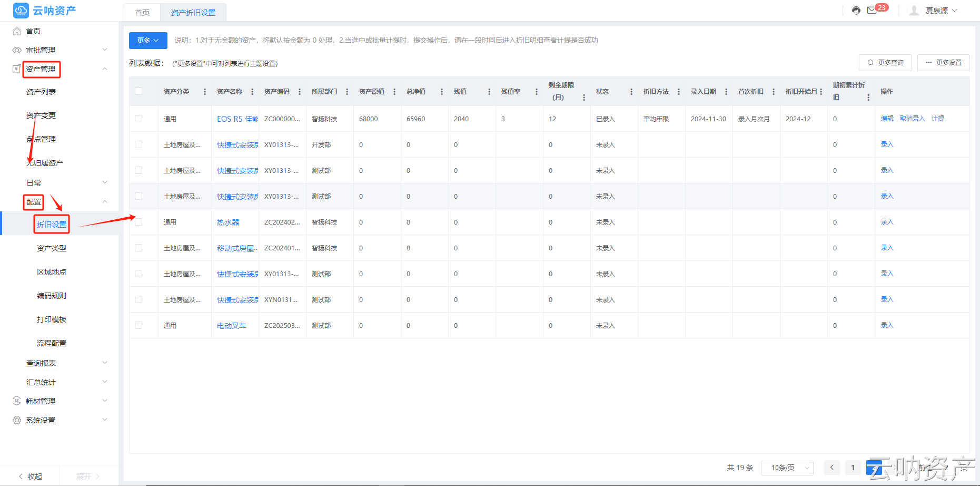
Task: Open customer service headset icon
Action: click(x=856, y=11)
